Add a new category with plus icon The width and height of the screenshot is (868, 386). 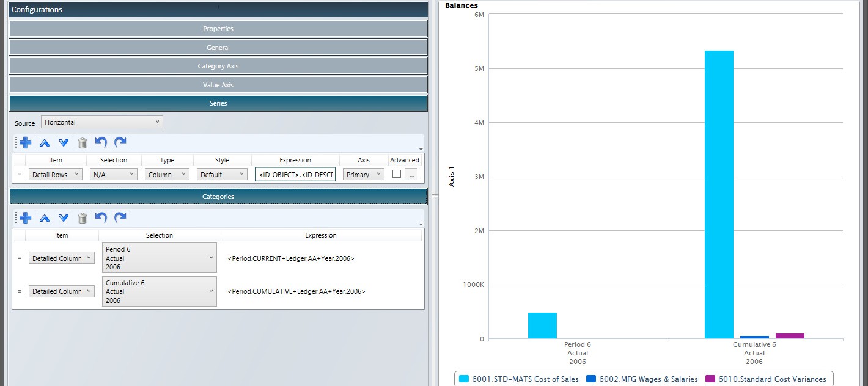pos(26,218)
